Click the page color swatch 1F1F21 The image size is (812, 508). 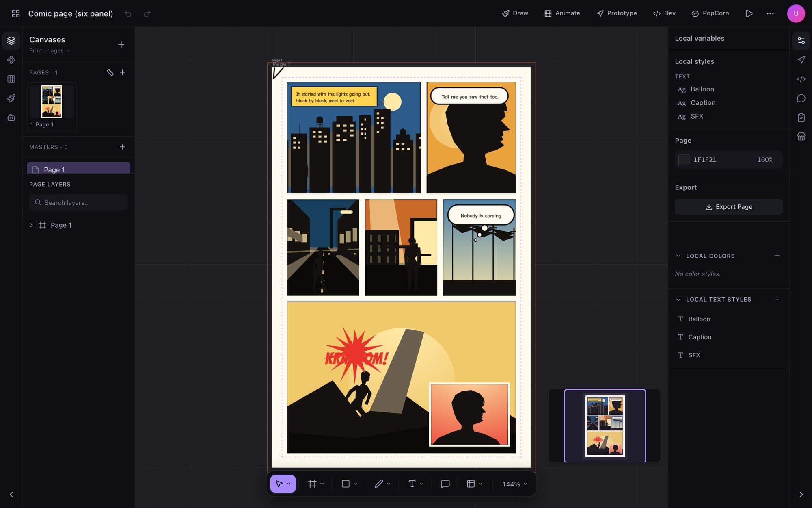(684, 160)
